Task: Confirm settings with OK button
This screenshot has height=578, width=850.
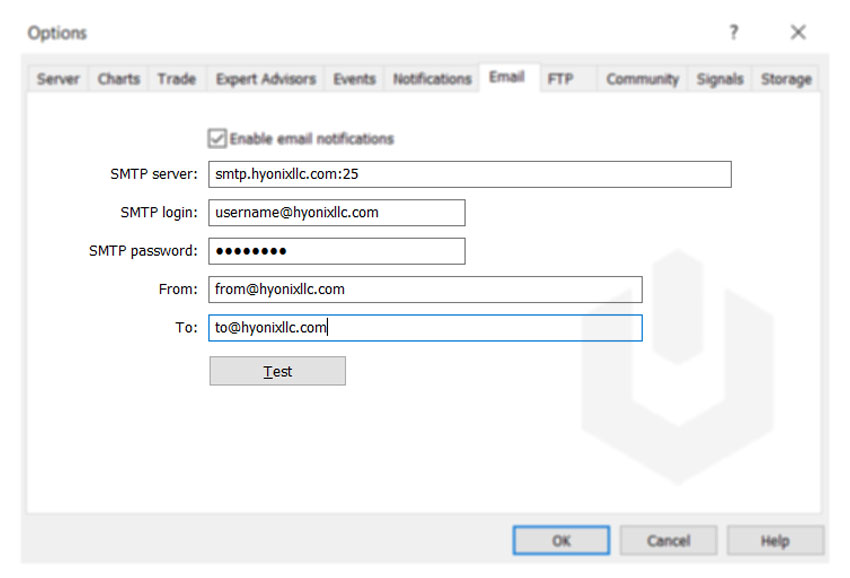Action: click(x=561, y=541)
